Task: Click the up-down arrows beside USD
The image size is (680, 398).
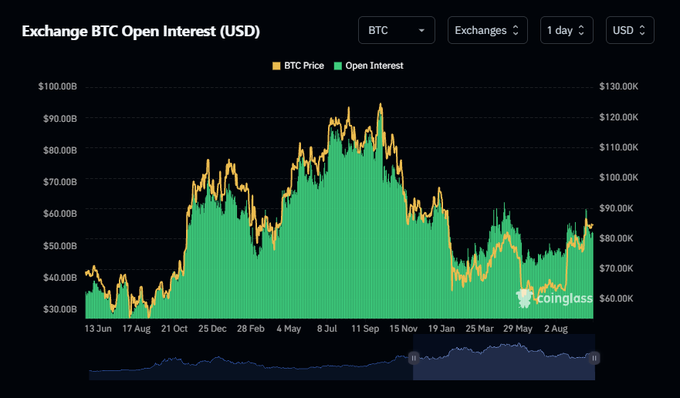Action: coord(642,30)
